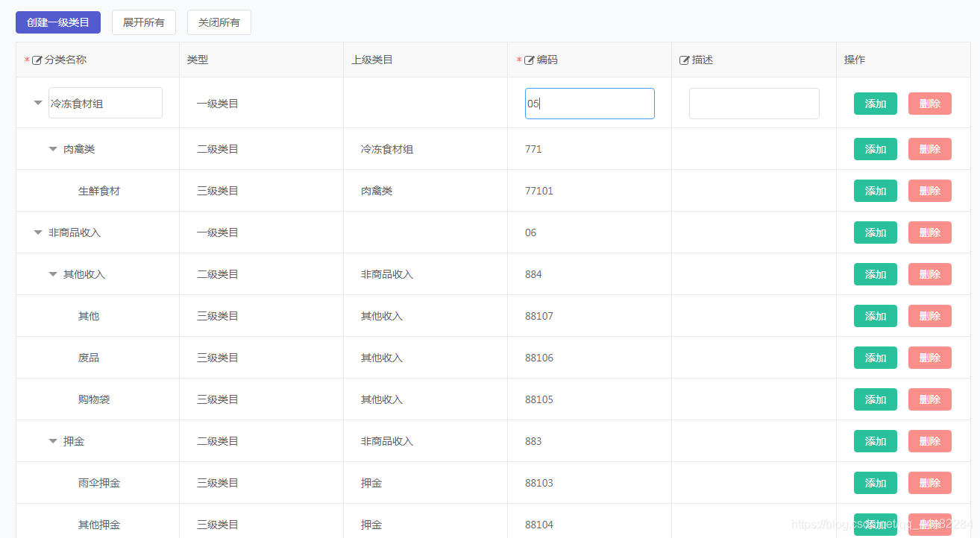The height and width of the screenshot is (538, 980).
Task: Focus the 冷冻食材组 name input field
Action: [105, 103]
